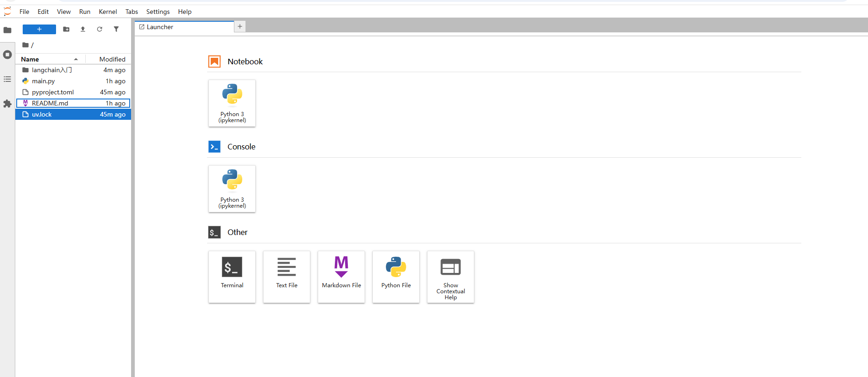The height and width of the screenshot is (377, 868).
Task: Select the Launcher tab
Action: 184,27
